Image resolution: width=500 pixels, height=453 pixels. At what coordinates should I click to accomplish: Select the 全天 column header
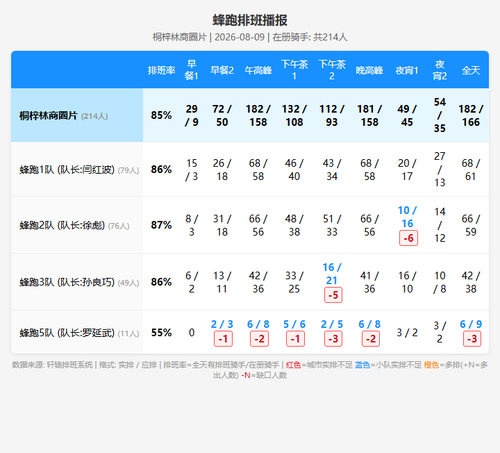coord(471,70)
